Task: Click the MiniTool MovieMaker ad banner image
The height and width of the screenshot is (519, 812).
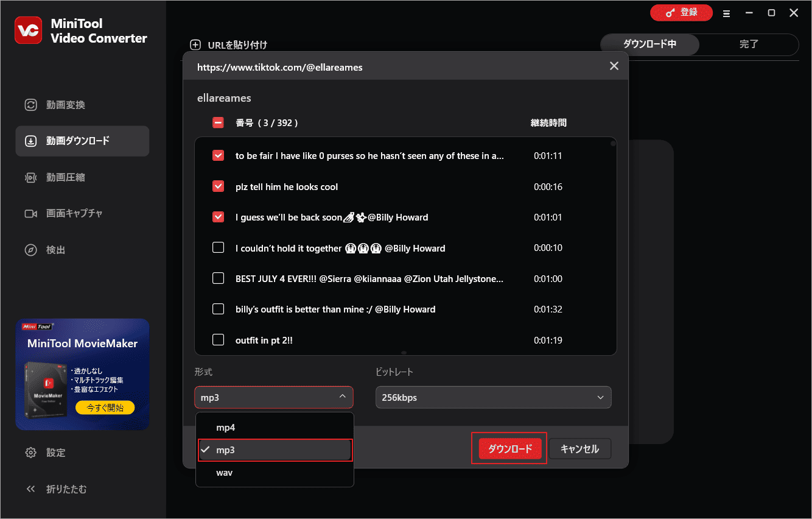Action: [82, 374]
